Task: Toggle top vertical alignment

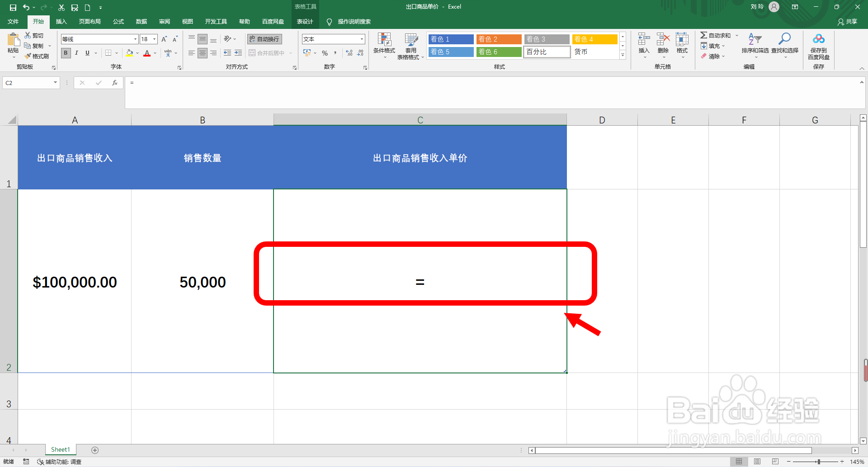Action: click(x=192, y=39)
